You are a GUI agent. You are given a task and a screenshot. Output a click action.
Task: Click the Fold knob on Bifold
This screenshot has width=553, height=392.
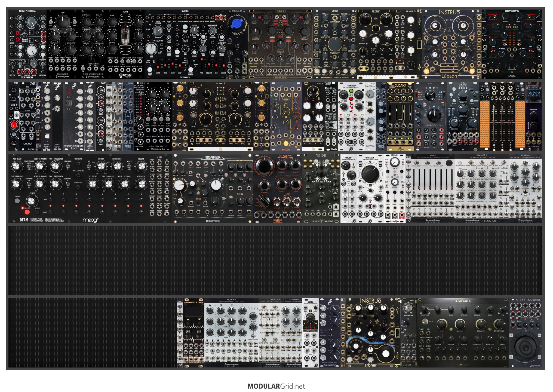(x=395, y=162)
